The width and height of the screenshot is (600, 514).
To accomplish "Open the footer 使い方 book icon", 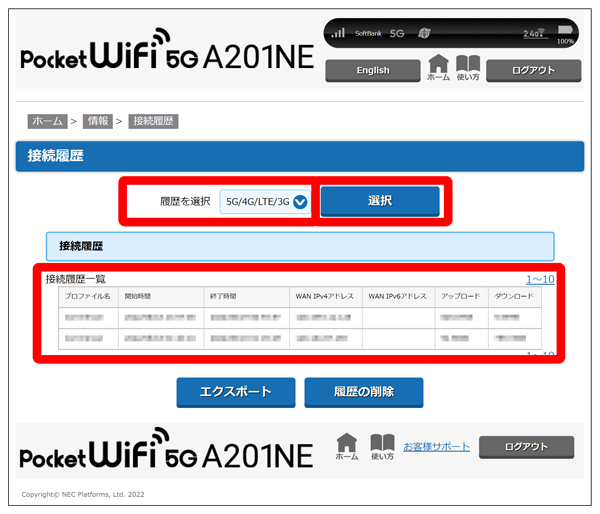I will click(x=382, y=446).
